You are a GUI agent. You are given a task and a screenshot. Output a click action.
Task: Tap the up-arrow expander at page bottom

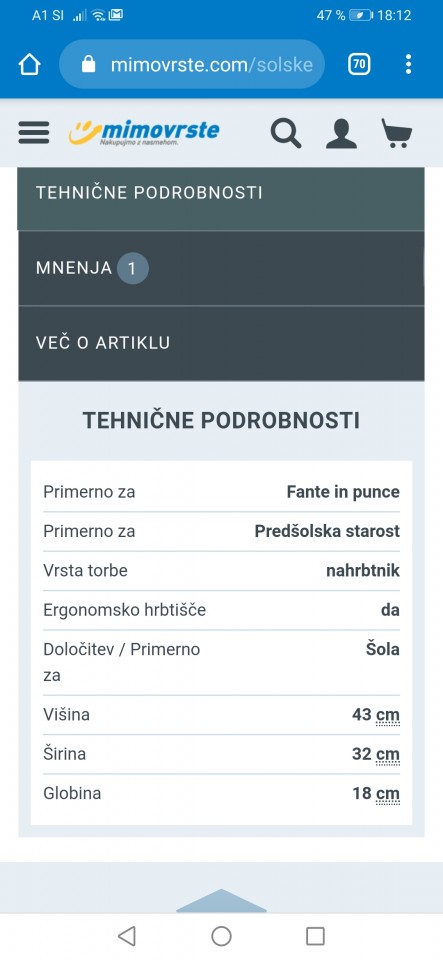(x=222, y=900)
